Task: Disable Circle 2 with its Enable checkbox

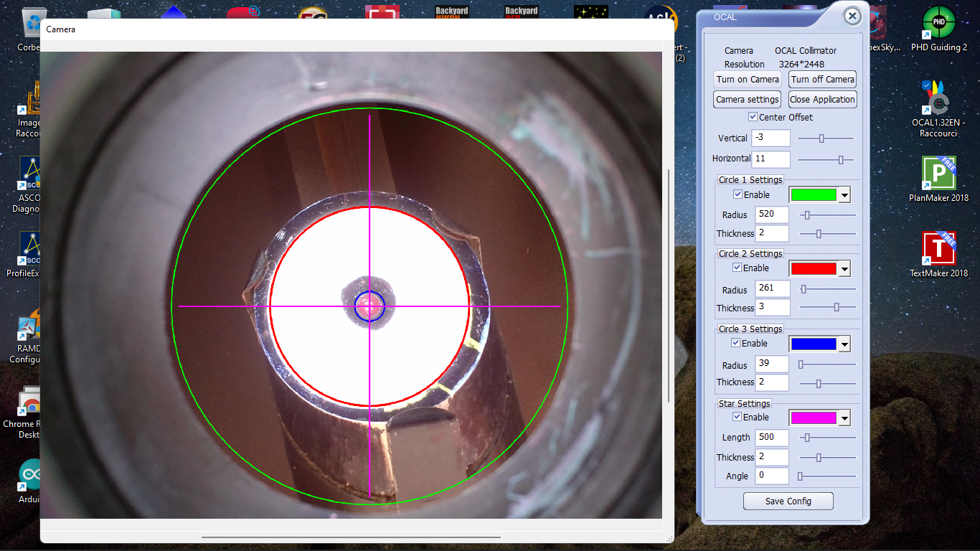Action: pyautogui.click(x=738, y=268)
